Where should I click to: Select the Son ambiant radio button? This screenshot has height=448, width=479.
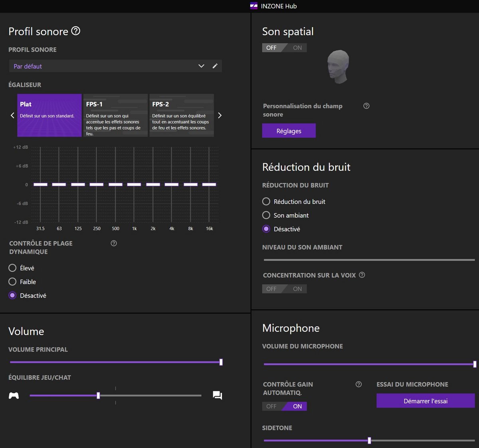point(266,215)
